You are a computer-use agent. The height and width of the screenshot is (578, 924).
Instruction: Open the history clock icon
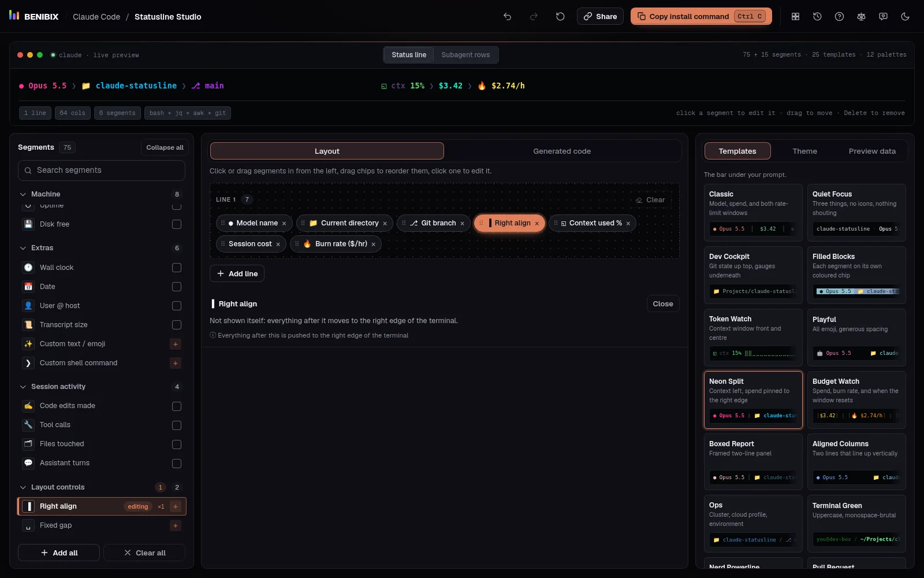coord(817,17)
